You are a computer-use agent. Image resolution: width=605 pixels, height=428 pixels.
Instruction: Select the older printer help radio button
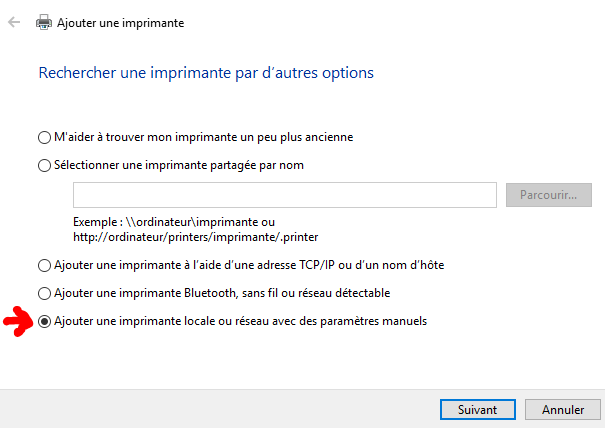[44, 137]
